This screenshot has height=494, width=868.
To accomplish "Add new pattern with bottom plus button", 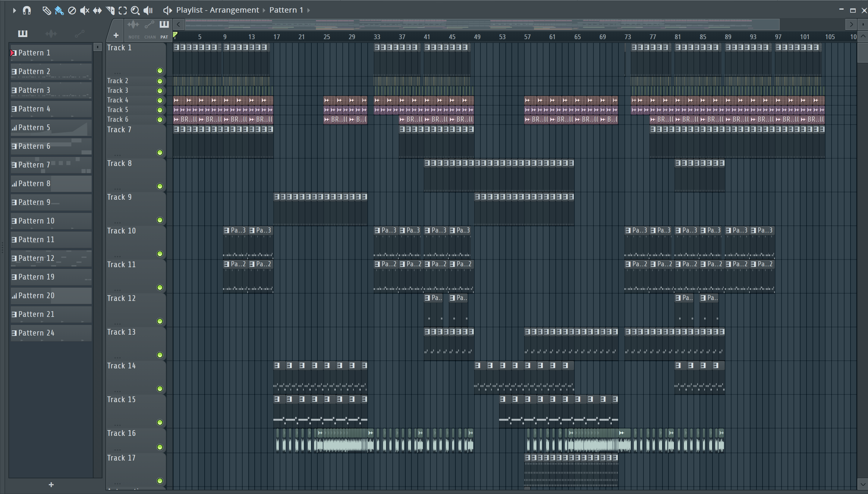I will (x=51, y=484).
